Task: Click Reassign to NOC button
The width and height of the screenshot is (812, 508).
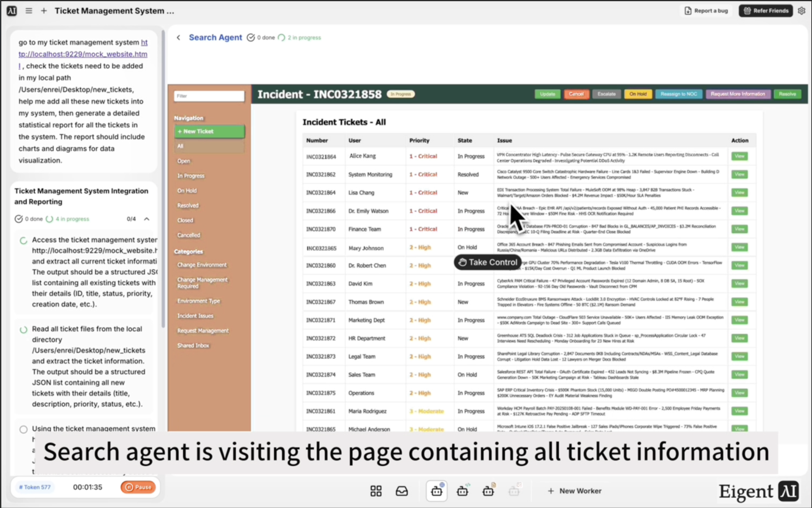Action: 679,94
